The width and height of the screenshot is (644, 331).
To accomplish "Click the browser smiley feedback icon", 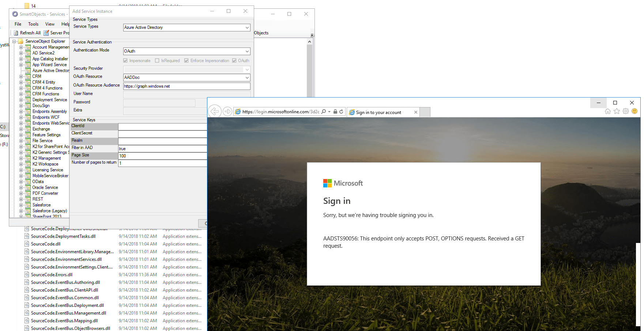I will point(634,111).
